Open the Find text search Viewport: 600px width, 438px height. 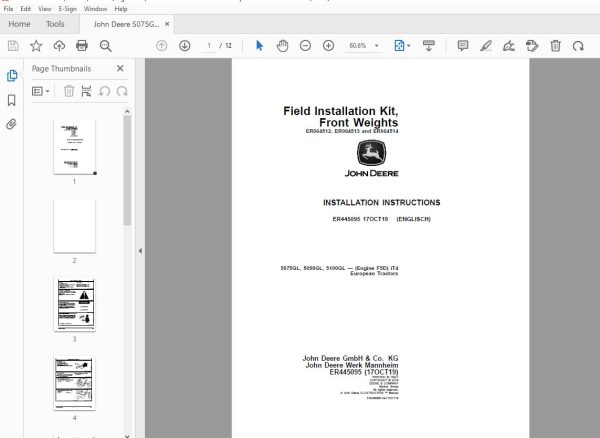(x=106, y=46)
